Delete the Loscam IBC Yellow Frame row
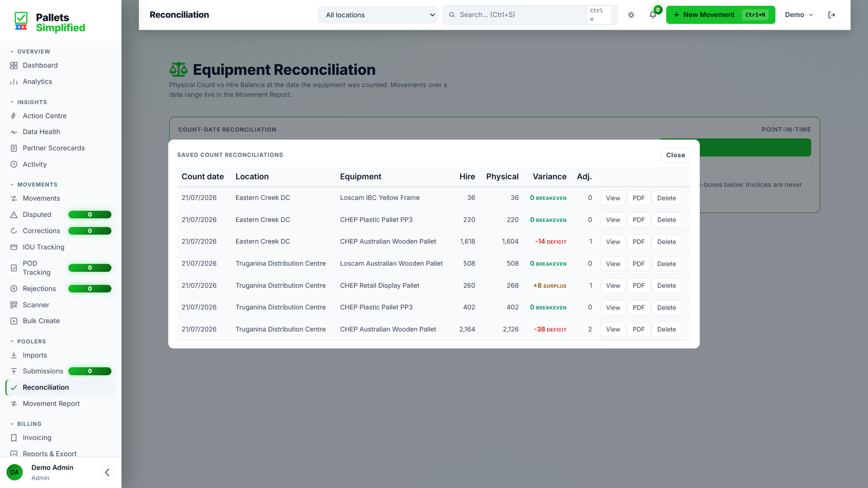 pyautogui.click(x=666, y=198)
